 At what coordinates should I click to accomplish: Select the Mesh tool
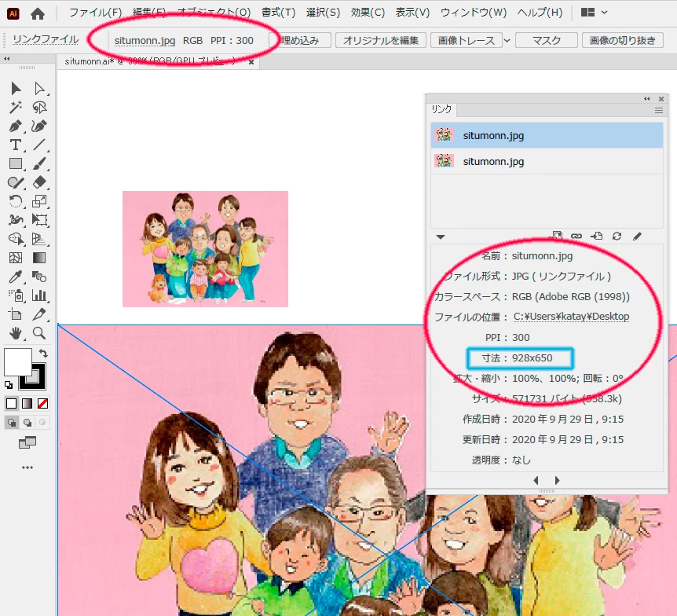point(16,258)
